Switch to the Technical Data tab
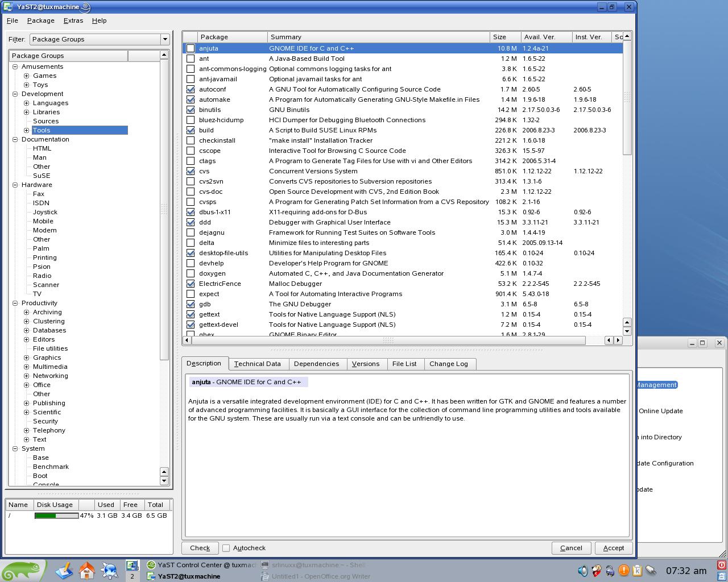728x582 pixels. coord(258,364)
